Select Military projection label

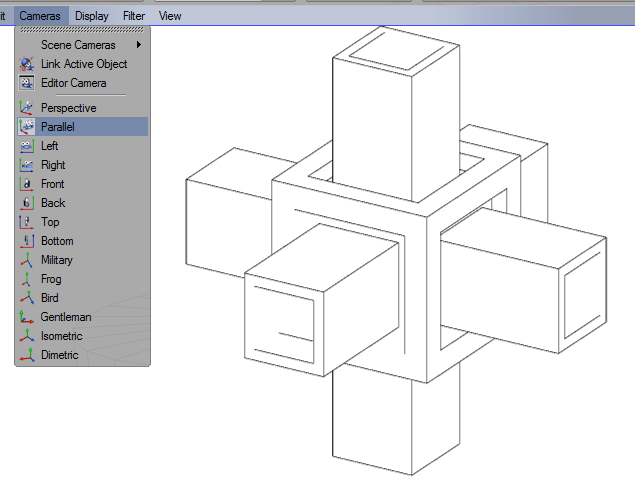[57, 260]
